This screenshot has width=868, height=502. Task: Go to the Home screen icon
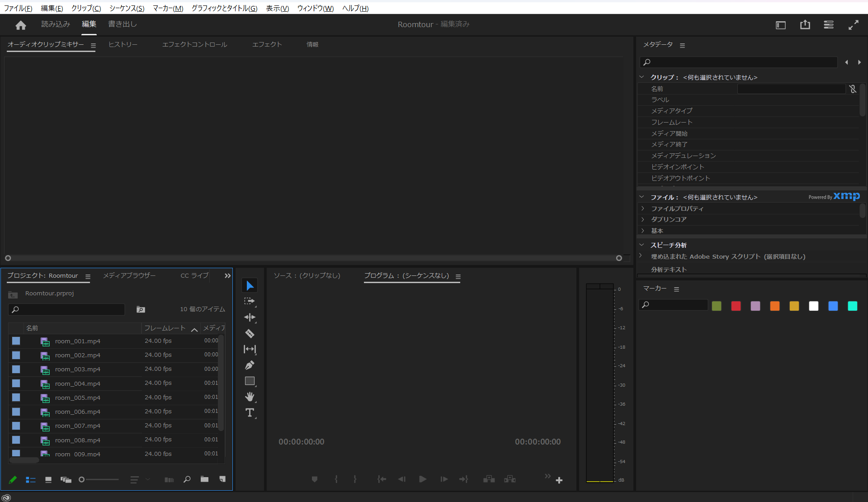click(21, 25)
